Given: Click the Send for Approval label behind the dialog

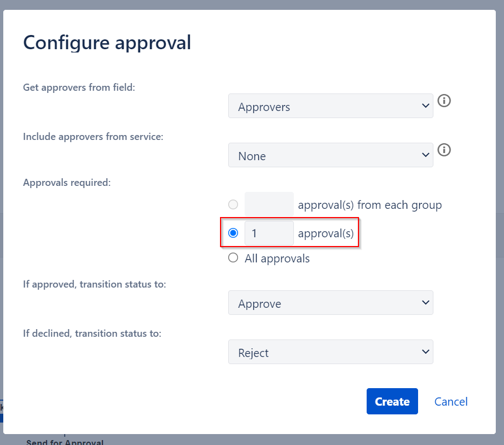Looking at the screenshot, I should pyautogui.click(x=65, y=442).
